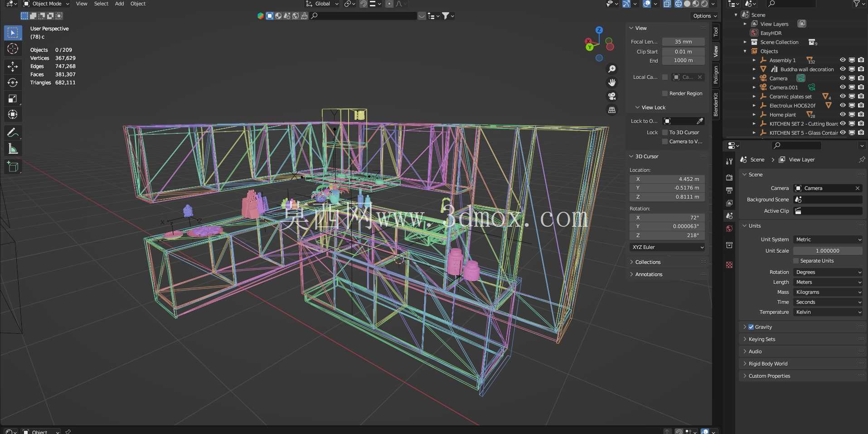Click the 3D Cursor X location field
This screenshot has width=868, height=434.
pyautogui.click(x=667, y=179)
